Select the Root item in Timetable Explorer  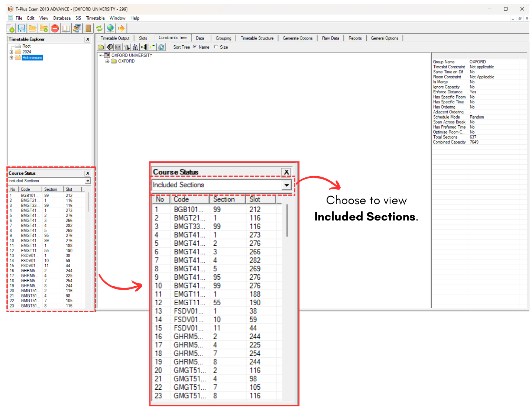[x=26, y=46]
